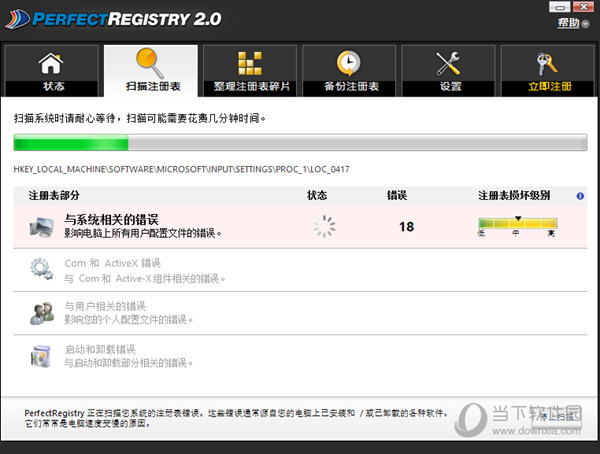Open 整理注册表碎片 tab
The width and height of the screenshot is (600, 454).
tap(250, 70)
